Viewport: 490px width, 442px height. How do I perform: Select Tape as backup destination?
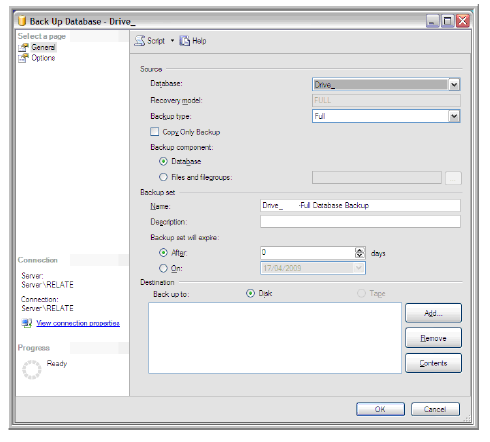click(x=361, y=293)
